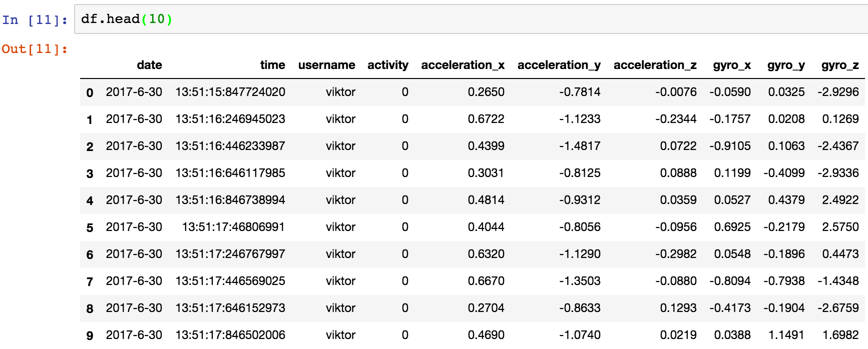Image resolution: width=868 pixels, height=349 pixels.
Task: Click the Out[11] output prompt
Action: (x=35, y=49)
